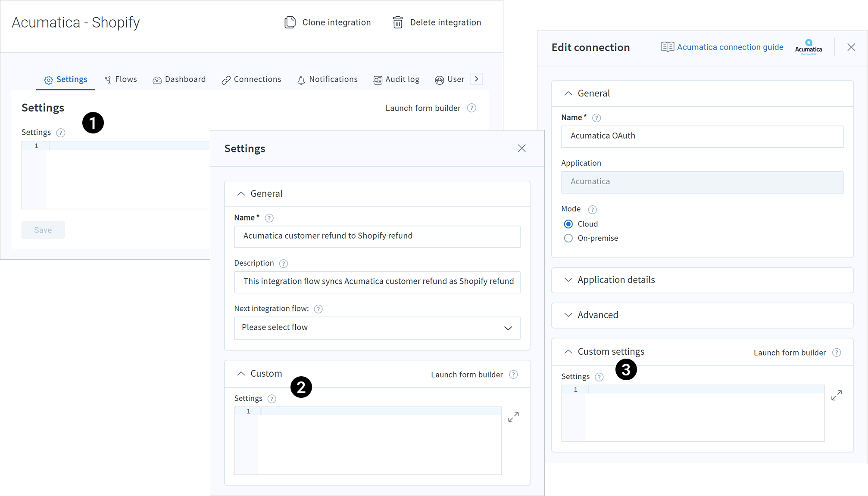Launch form builder in the Custom section
Screen dimensions: 868x496
467,375
